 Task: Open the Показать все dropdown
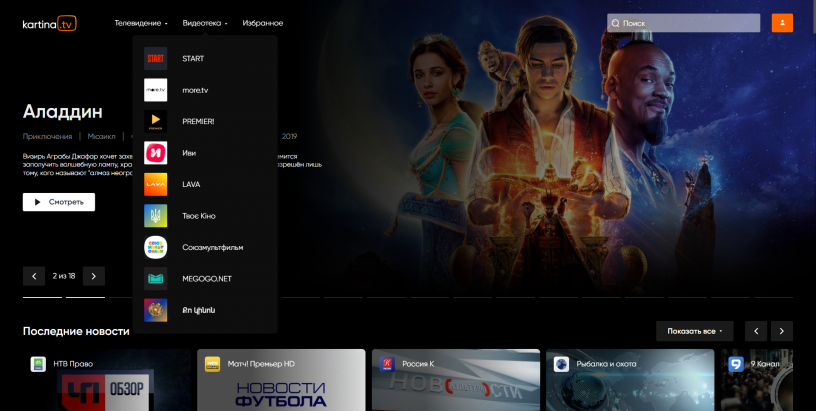coord(695,331)
